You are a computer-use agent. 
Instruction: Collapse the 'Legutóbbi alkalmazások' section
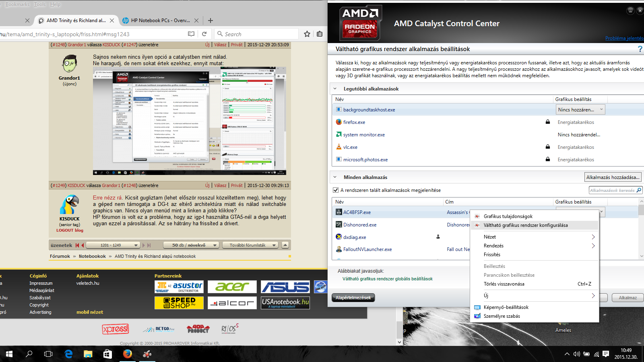tap(335, 89)
